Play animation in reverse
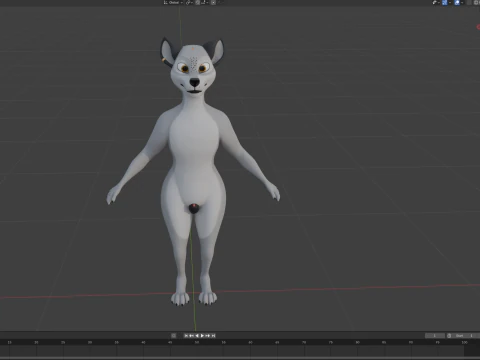This screenshot has width=480, height=360. coord(197,336)
